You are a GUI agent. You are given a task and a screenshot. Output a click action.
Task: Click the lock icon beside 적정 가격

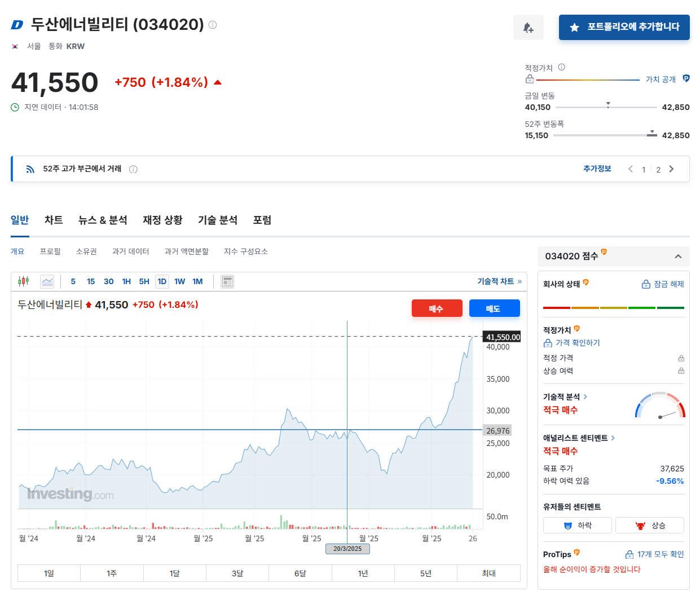(681, 358)
